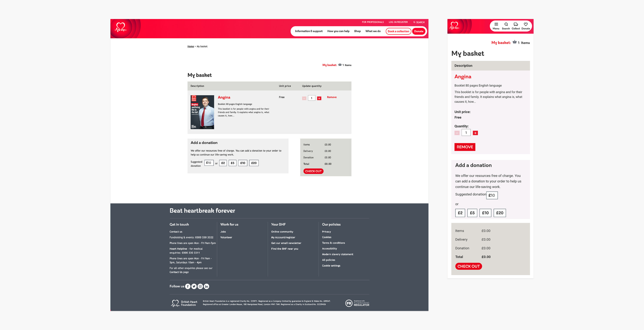
Task: Open How you can help menu
Action: click(338, 31)
